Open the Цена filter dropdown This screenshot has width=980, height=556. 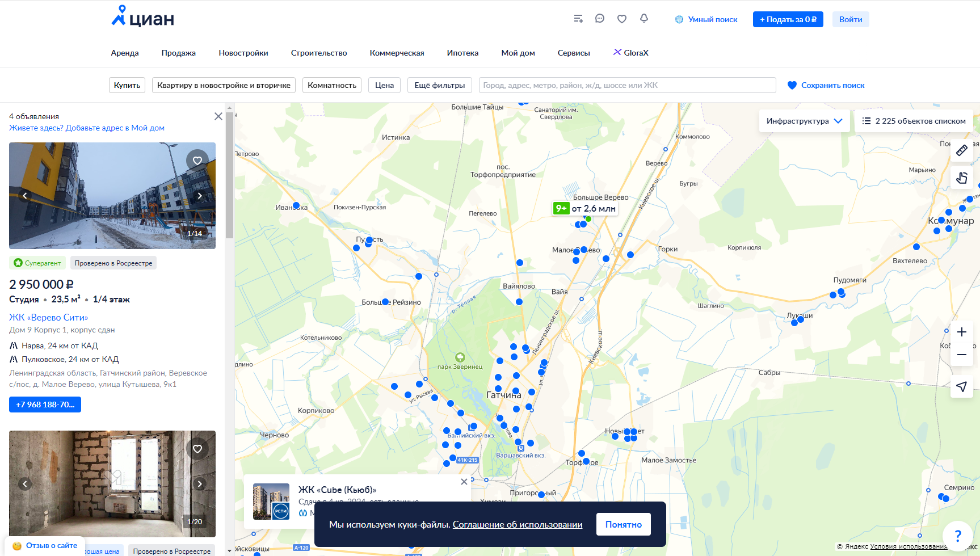point(384,85)
